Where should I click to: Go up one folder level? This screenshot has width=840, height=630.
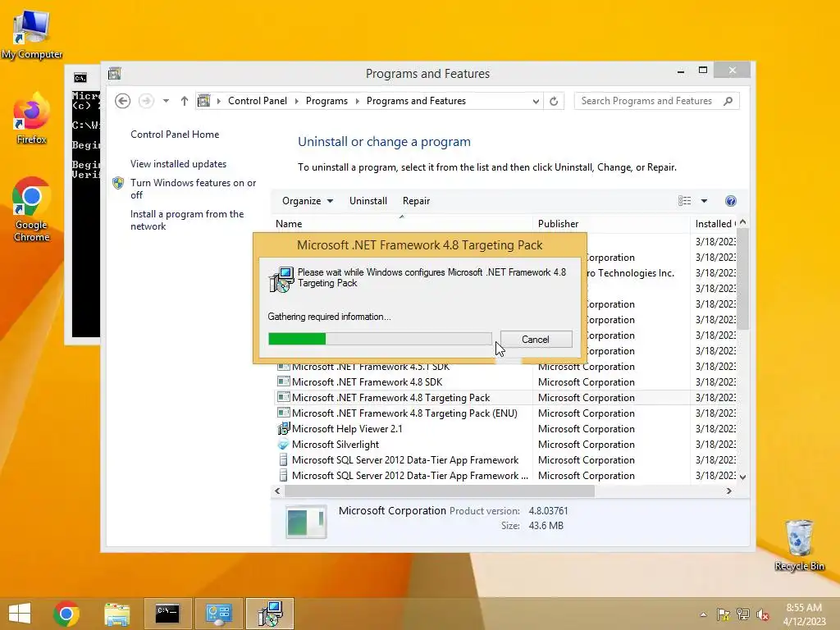click(x=185, y=101)
